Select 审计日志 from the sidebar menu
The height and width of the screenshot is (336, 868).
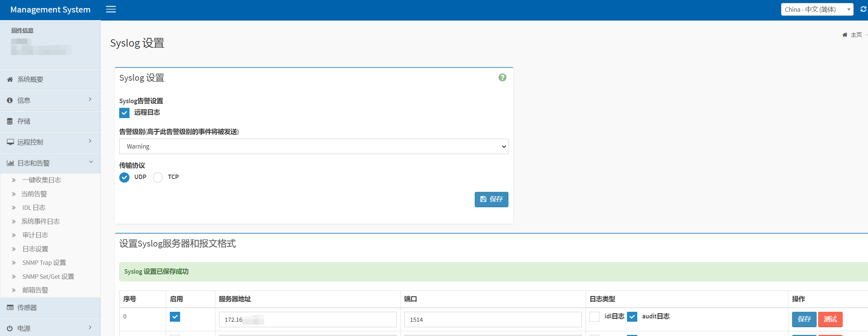click(35, 235)
